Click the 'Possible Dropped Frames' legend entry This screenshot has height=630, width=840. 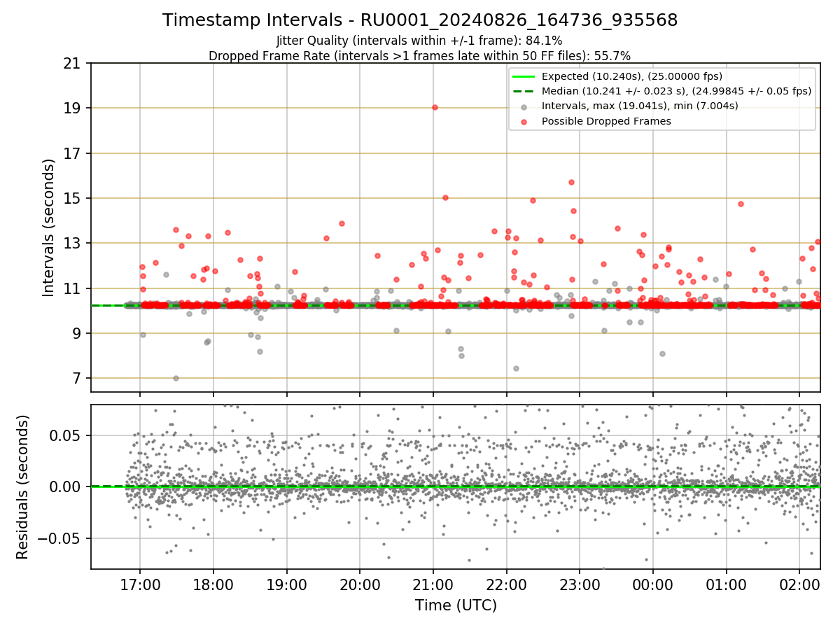[x=606, y=121]
